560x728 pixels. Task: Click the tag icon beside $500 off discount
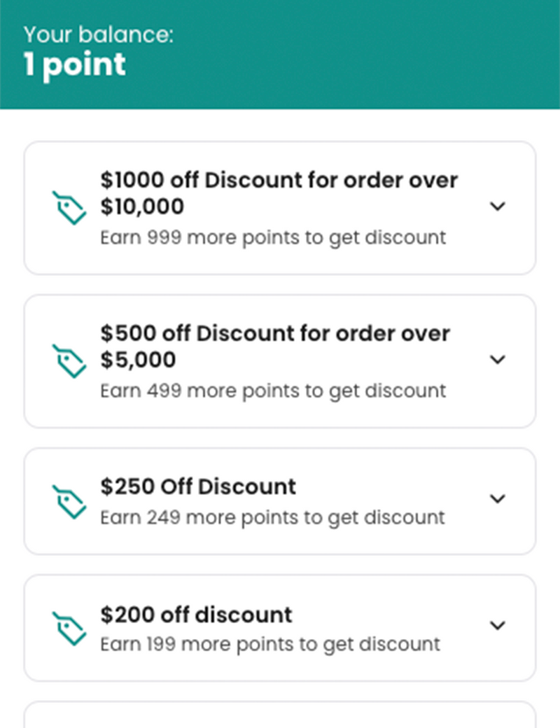[69, 361]
